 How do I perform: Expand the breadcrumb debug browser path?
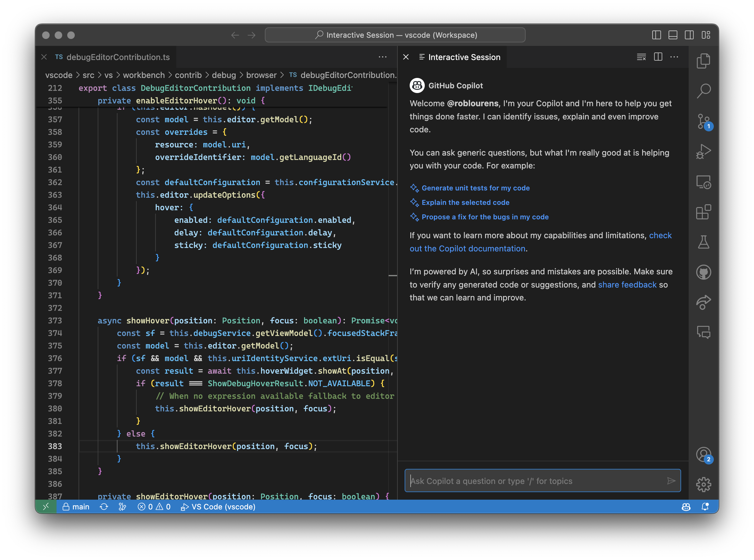pos(264,75)
